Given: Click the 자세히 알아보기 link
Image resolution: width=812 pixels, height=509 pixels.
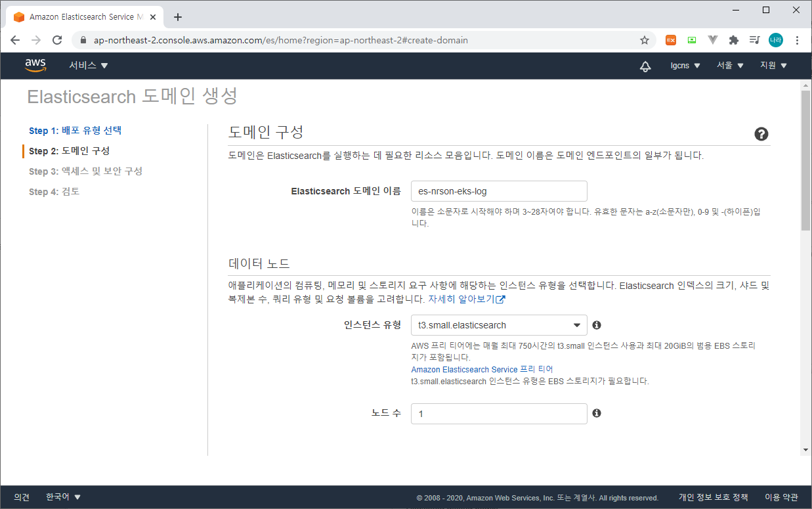Looking at the screenshot, I should point(467,299).
